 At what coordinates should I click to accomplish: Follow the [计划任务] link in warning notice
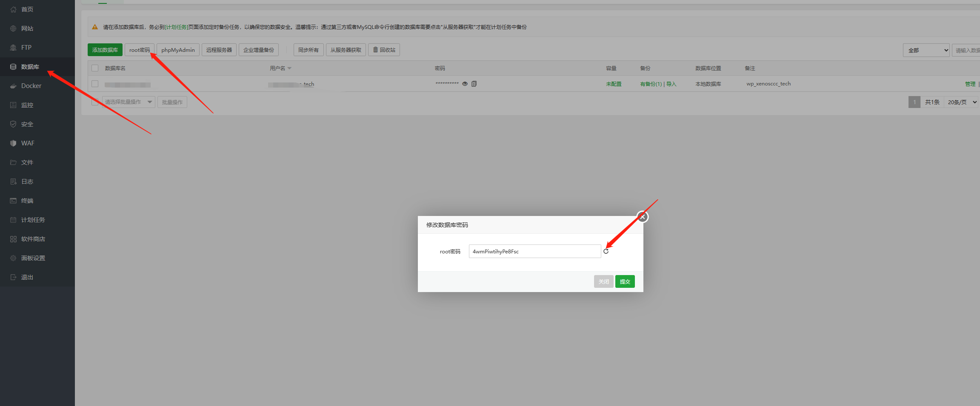click(177, 27)
